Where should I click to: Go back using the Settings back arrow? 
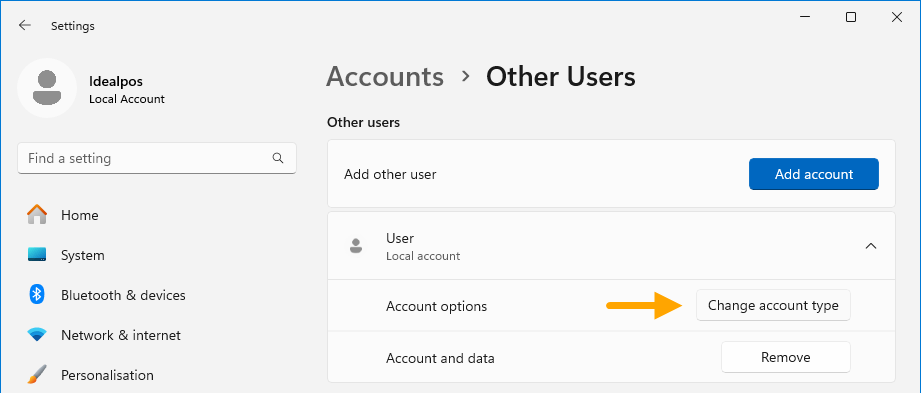tap(24, 25)
